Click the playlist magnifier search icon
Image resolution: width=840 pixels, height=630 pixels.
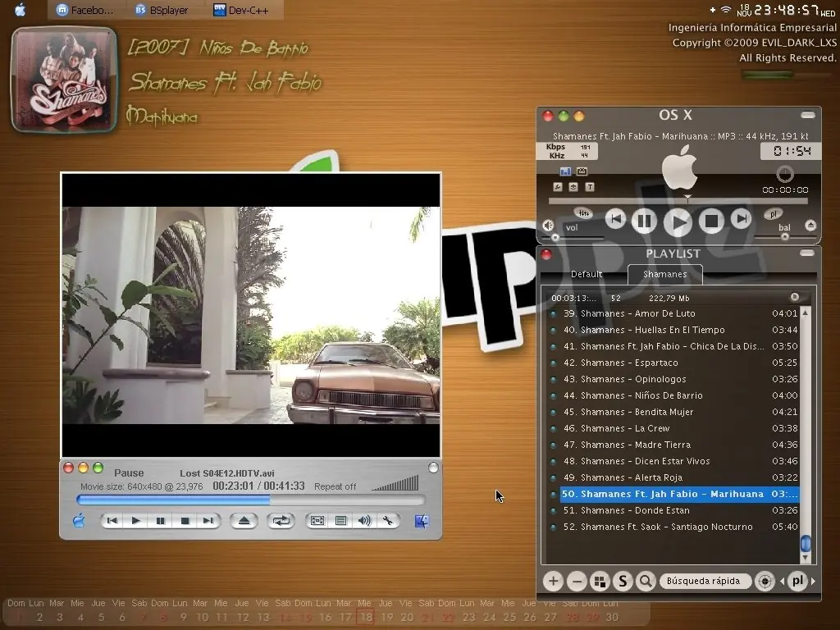tap(646, 582)
